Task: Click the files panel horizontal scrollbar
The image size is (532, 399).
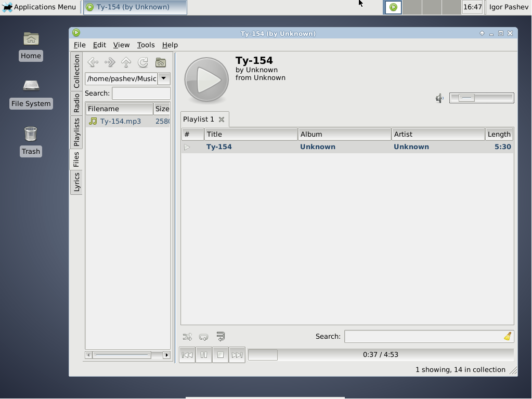Action: (127, 355)
